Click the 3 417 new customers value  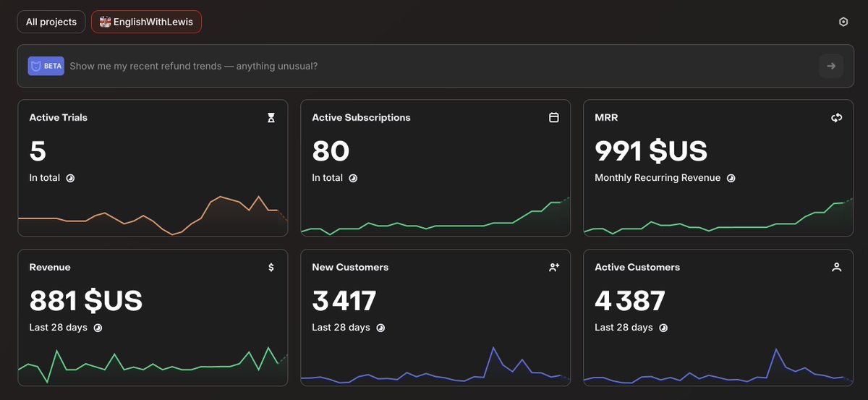point(344,301)
